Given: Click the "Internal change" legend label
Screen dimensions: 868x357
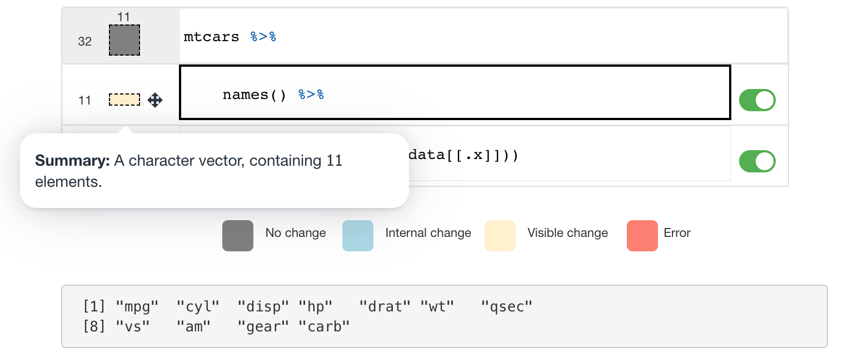Looking at the screenshot, I should 428,233.
